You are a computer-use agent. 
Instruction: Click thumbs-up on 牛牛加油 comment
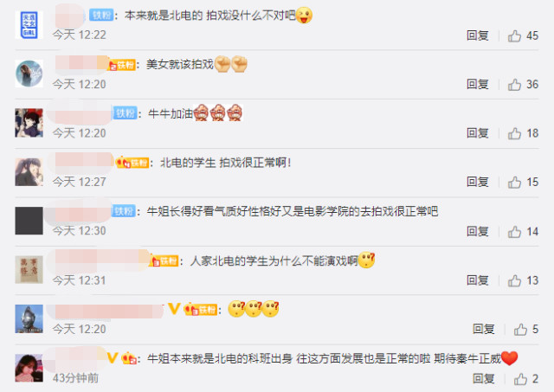514,133
